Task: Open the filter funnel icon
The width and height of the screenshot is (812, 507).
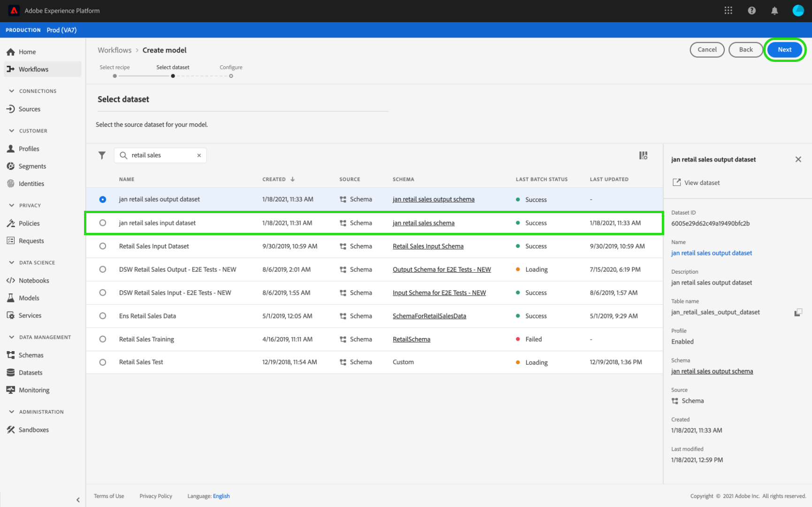Action: point(102,155)
